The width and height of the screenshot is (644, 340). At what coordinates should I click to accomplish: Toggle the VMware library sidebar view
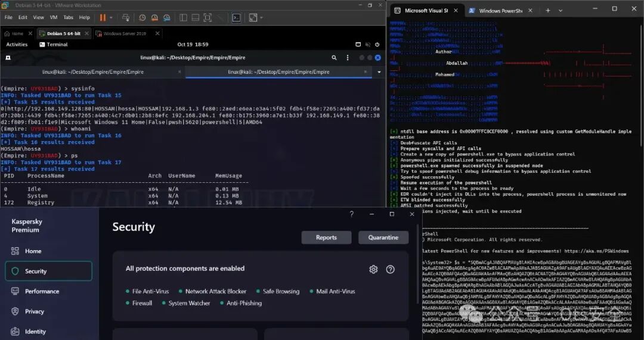pyautogui.click(x=184, y=18)
